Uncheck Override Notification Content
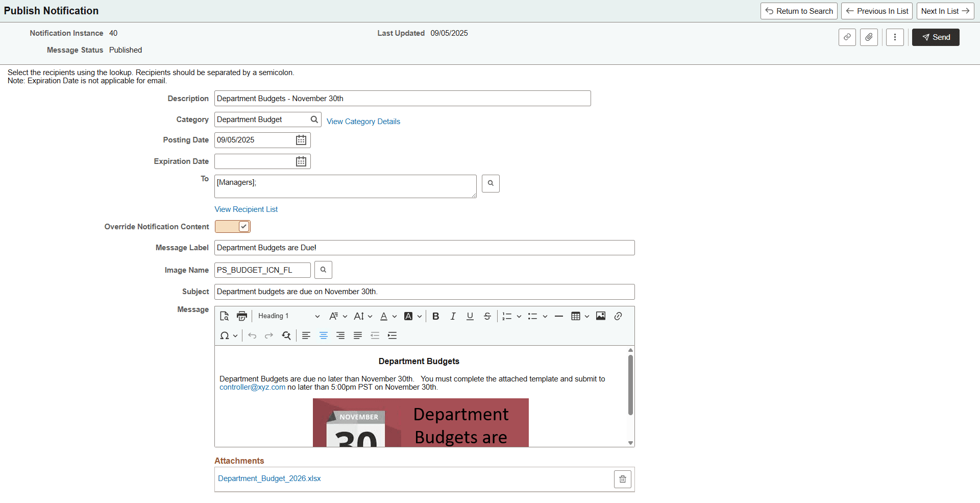The height and width of the screenshot is (503, 980). tap(243, 226)
